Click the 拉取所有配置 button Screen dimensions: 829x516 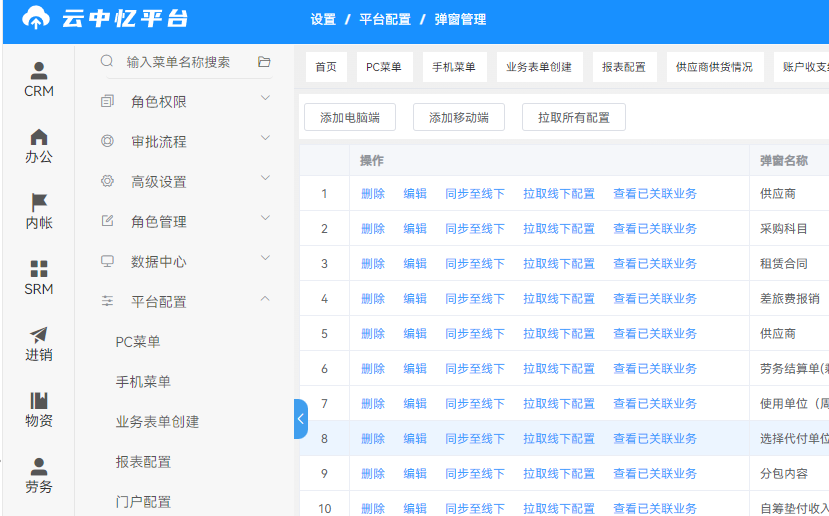(x=574, y=117)
